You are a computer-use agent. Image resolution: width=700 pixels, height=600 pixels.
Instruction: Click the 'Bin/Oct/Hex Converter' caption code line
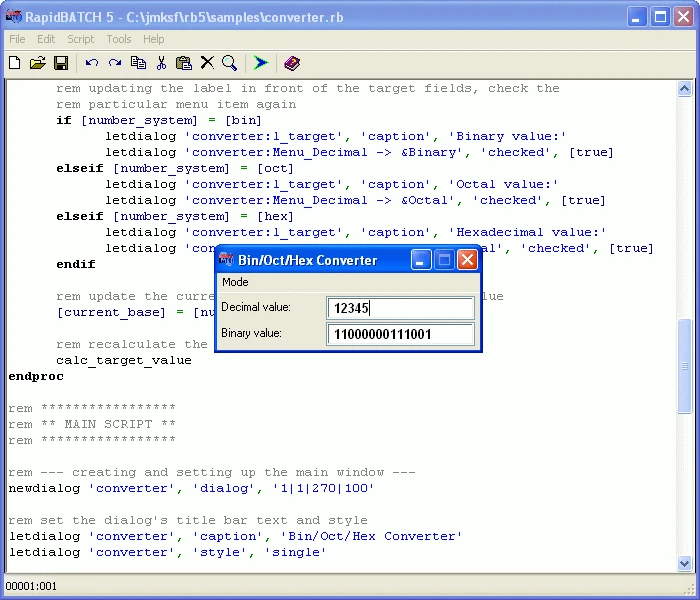tap(235, 536)
